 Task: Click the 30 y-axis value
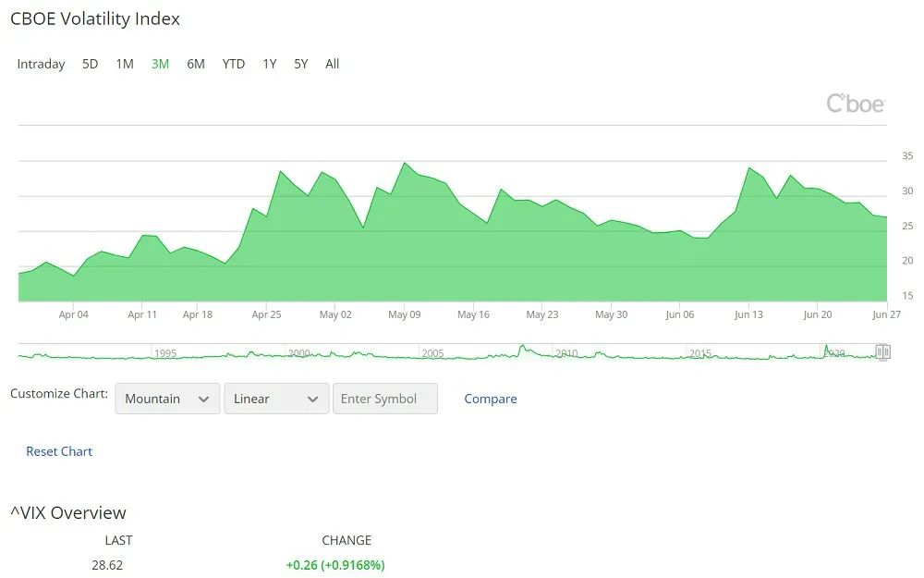tap(907, 191)
